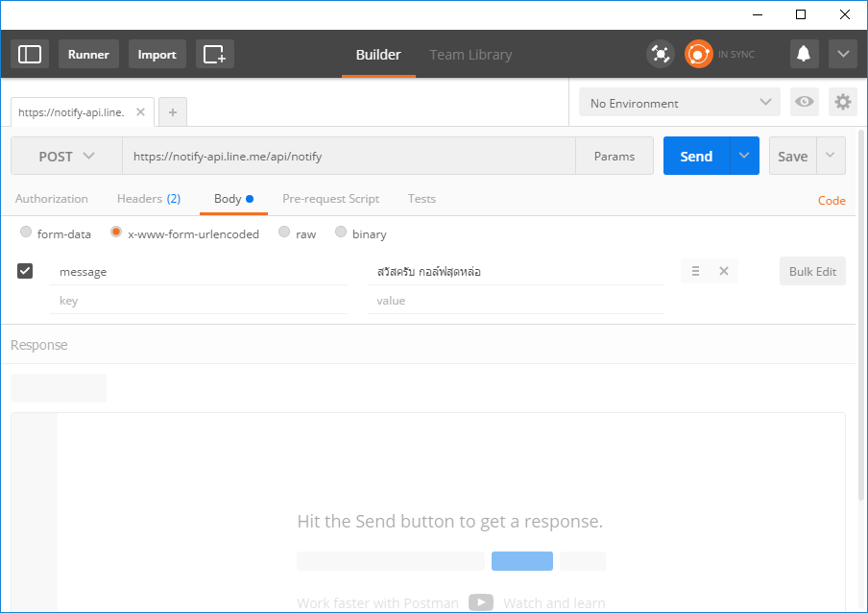Toggle the sidebar panel icon
868x613 pixels.
click(x=30, y=54)
